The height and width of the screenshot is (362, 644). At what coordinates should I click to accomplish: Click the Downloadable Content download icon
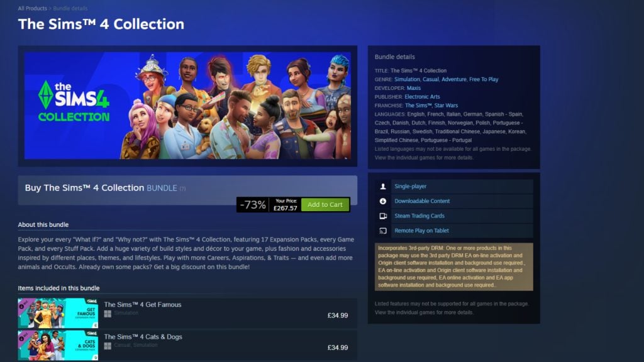click(x=383, y=201)
